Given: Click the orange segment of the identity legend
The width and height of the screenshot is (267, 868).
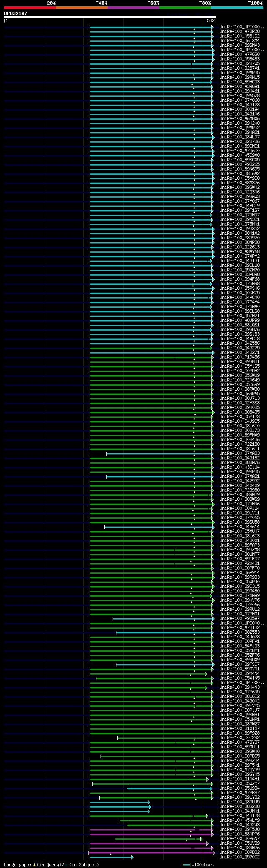Looking at the screenshot, I should (x=81, y=8).
